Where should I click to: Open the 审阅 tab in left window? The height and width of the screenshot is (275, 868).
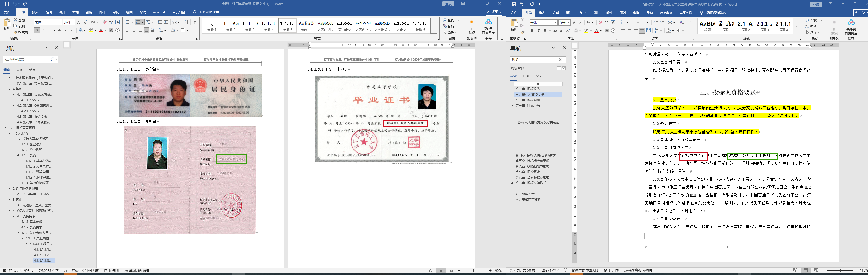coord(116,12)
